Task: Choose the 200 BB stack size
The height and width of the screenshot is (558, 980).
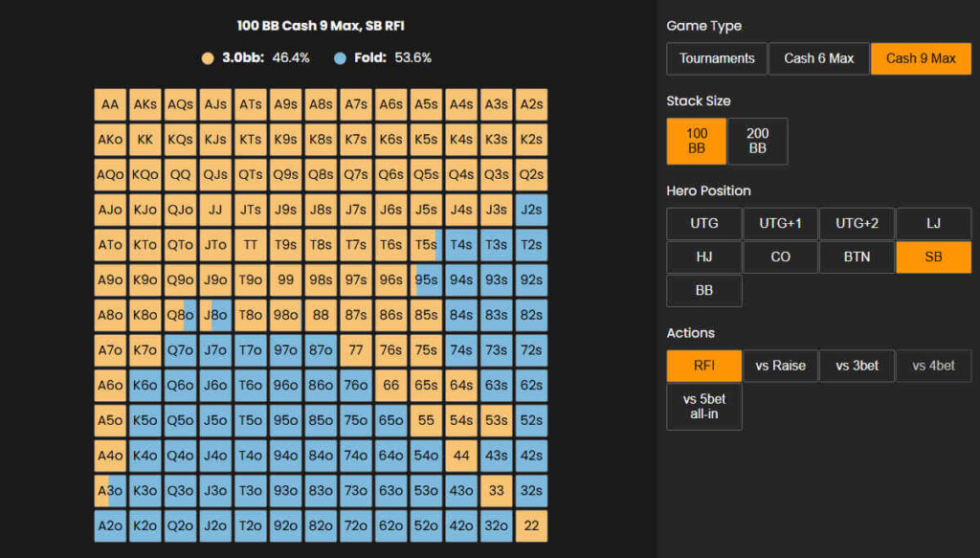Action: point(758,142)
